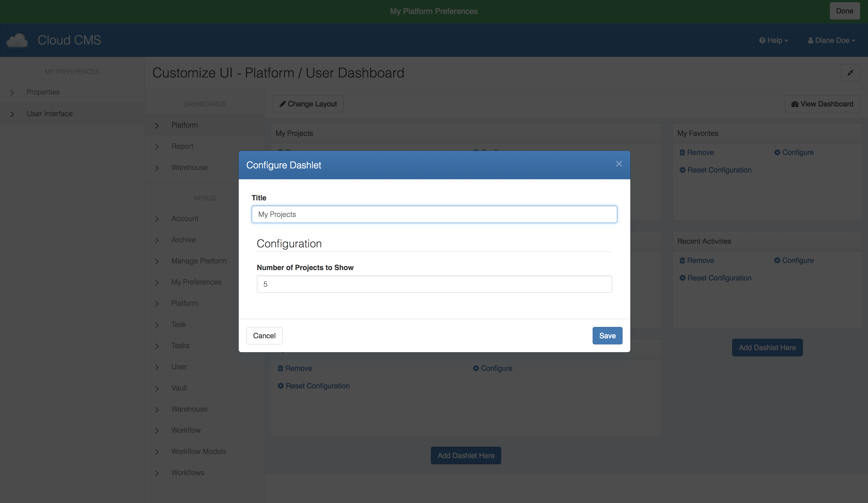Click the collapse arrows icon beside the page title
The image size is (868, 503).
click(850, 73)
